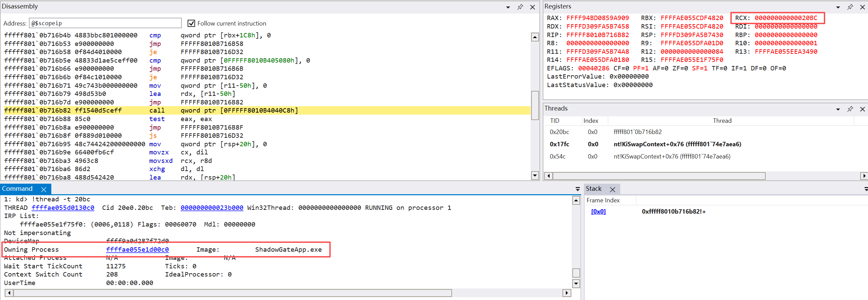The width and height of the screenshot is (868, 300).
Task: Click the Frame Index column header
Action: click(x=603, y=201)
